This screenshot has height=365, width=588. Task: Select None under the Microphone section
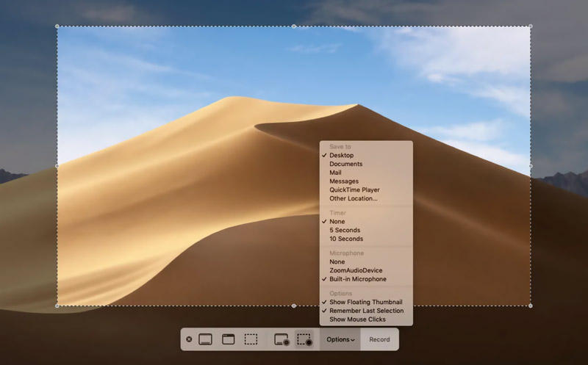coord(337,261)
